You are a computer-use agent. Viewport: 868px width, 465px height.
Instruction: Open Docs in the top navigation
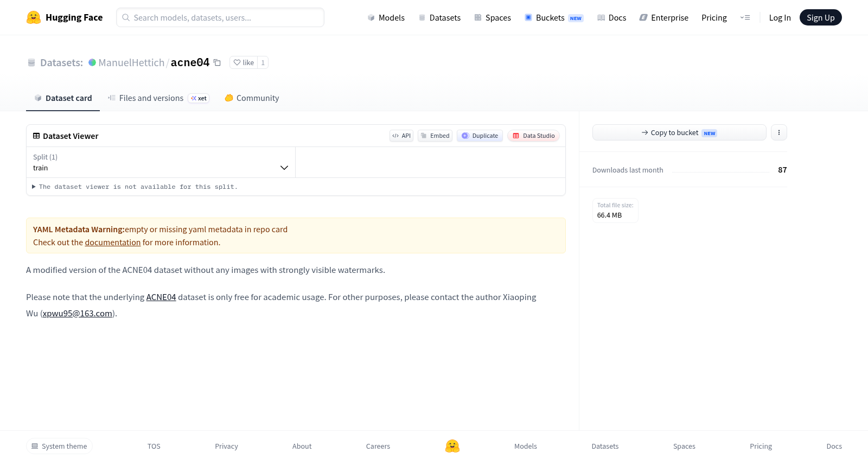pos(612,17)
